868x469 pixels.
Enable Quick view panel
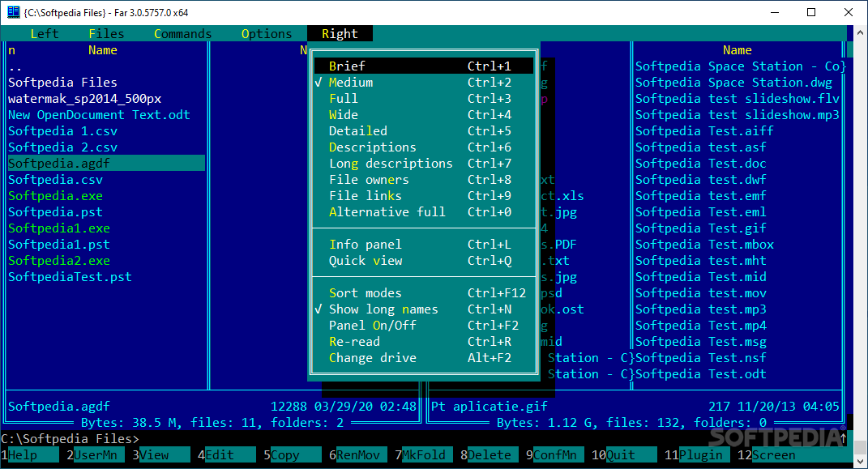[x=424, y=261]
